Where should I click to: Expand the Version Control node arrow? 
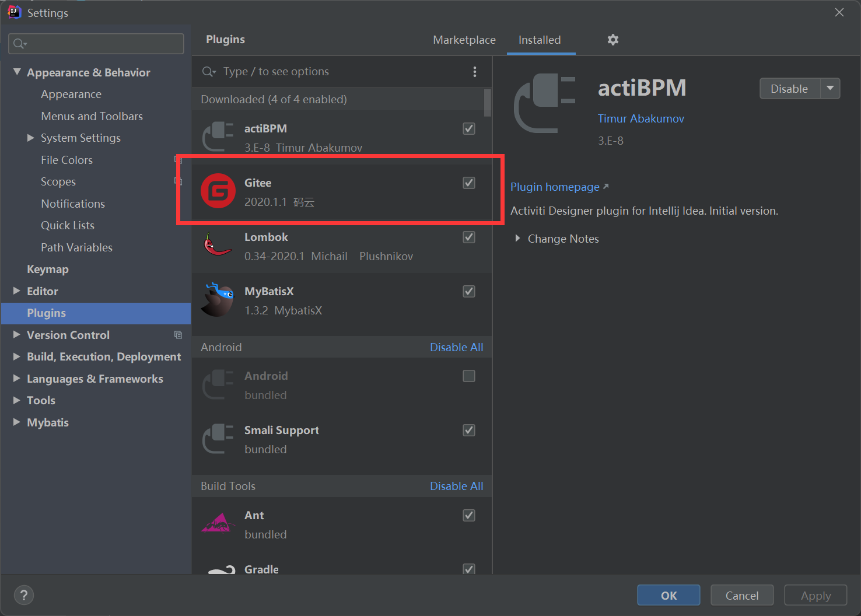pyautogui.click(x=17, y=334)
